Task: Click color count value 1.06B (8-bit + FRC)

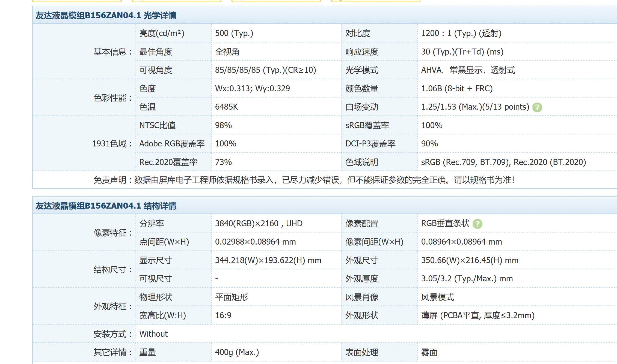Action: [457, 89]
